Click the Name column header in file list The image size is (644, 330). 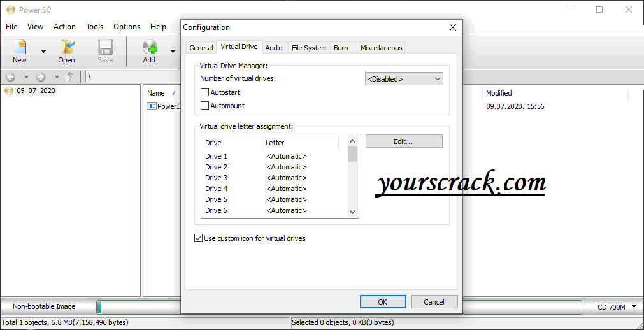tap(162, 93)
